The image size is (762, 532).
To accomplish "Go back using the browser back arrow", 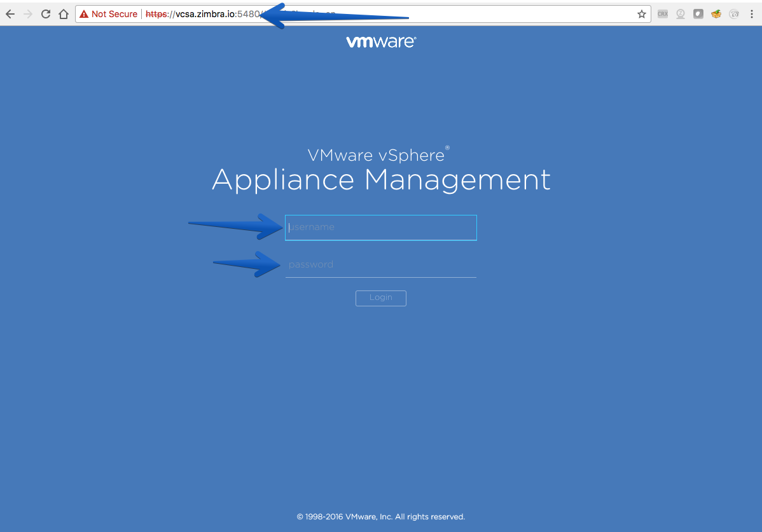I will (10, 14).
